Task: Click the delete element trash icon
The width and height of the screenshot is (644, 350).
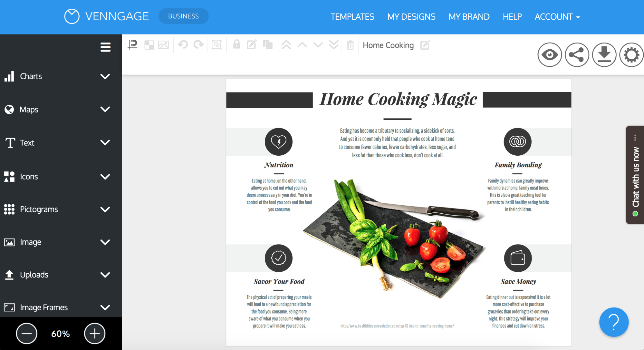Action: pyautogui.click(x=351, y=45)
